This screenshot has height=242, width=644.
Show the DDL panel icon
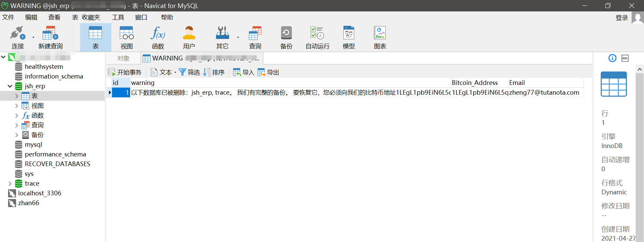[x=625, y=58]
